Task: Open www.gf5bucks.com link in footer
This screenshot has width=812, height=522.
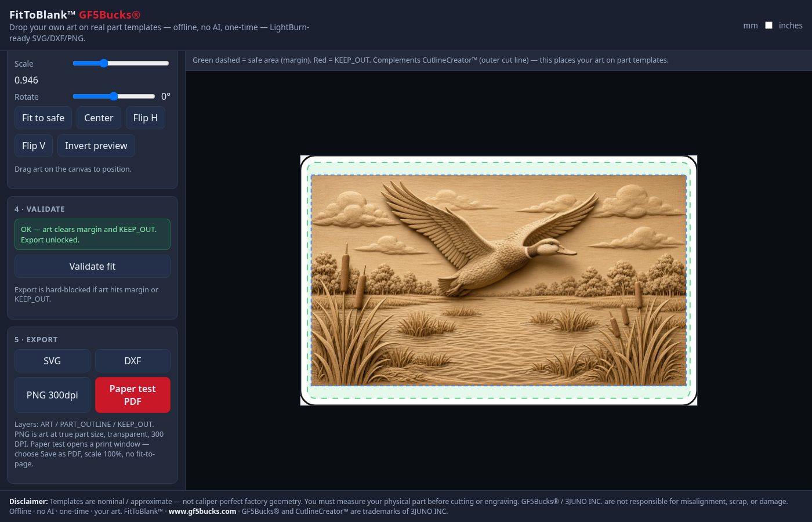Action: 202,512
